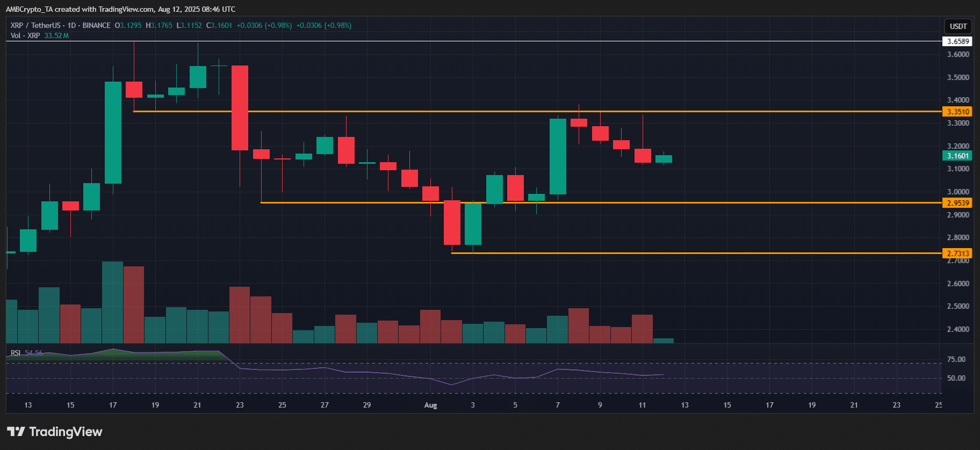Viewport: 980px width, 450px height.
Task: Click the RSI value 54.56
Action: coord(33,353)
